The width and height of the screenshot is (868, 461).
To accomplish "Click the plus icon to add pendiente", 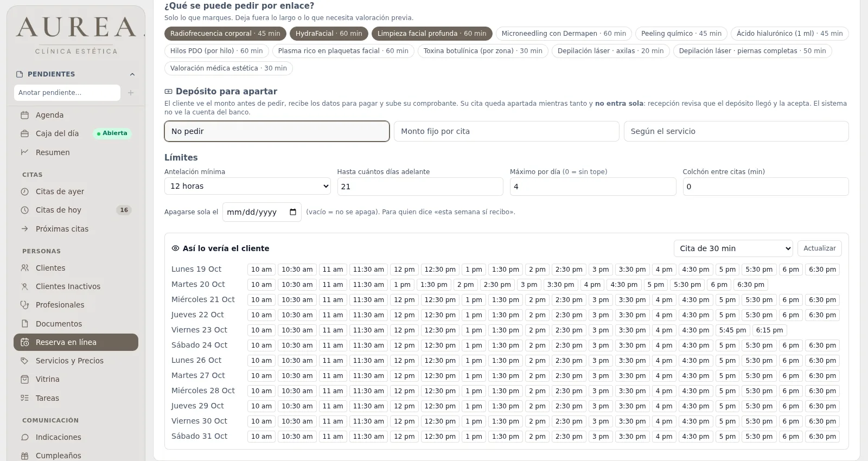I will 131,93.
